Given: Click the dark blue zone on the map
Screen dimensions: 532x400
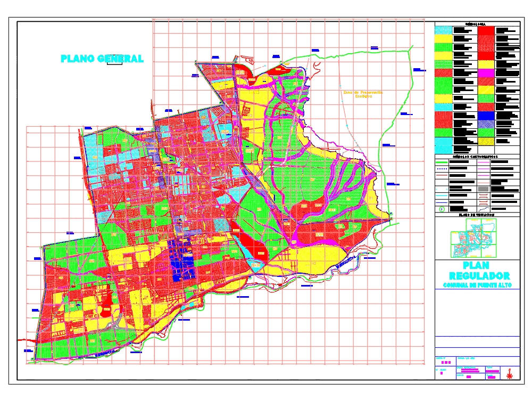Looking at the screenshot, I should [x=181, y=261].
